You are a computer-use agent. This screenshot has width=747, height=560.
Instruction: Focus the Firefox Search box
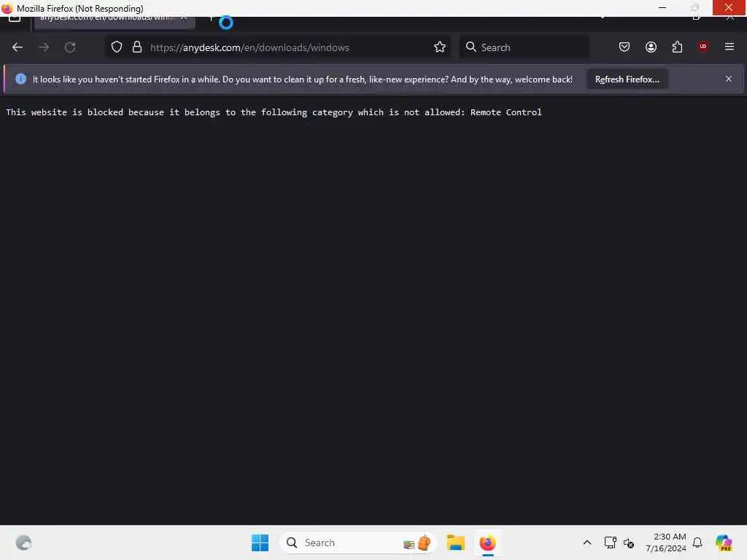click(524, 47)
